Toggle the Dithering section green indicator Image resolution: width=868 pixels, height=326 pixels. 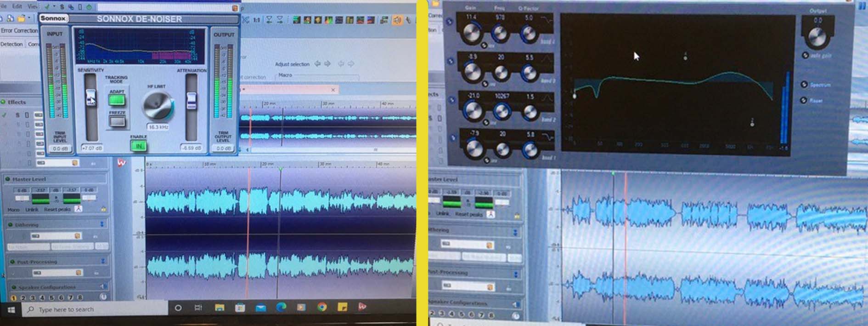click(x=10, y=225)
